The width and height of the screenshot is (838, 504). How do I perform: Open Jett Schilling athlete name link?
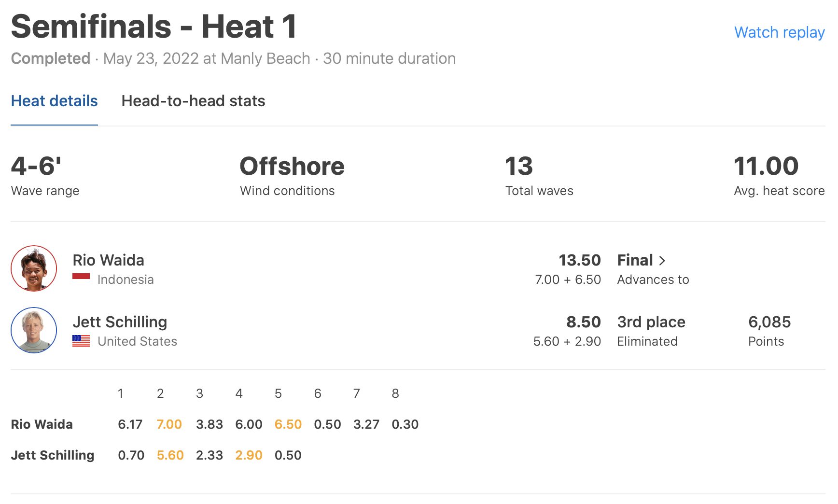120,322
